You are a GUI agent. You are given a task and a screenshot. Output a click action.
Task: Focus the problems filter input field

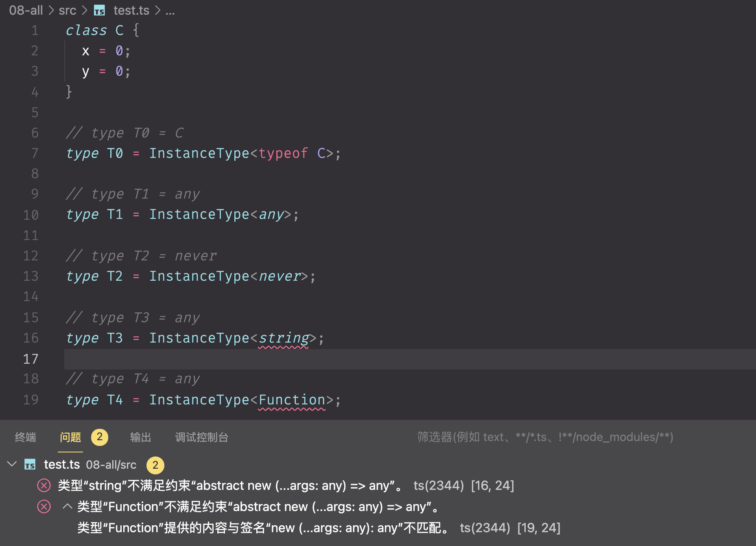pyautogui.click(x=545, y=437)
